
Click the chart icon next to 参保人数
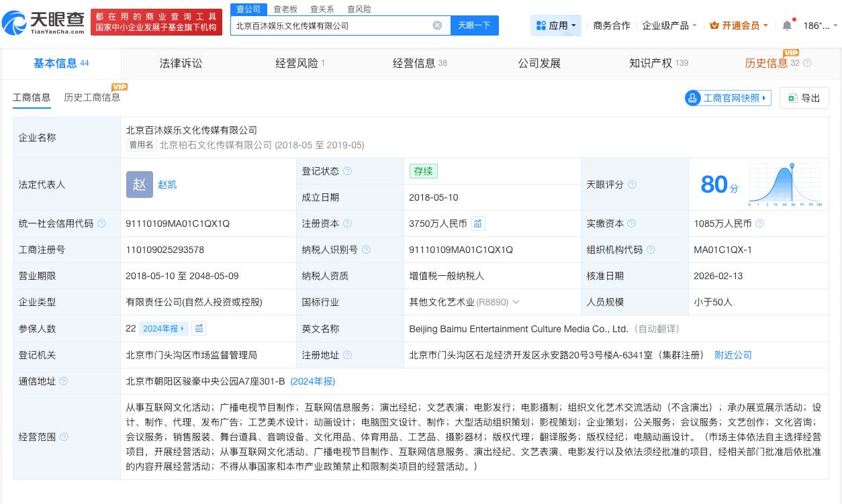(199, 328)
